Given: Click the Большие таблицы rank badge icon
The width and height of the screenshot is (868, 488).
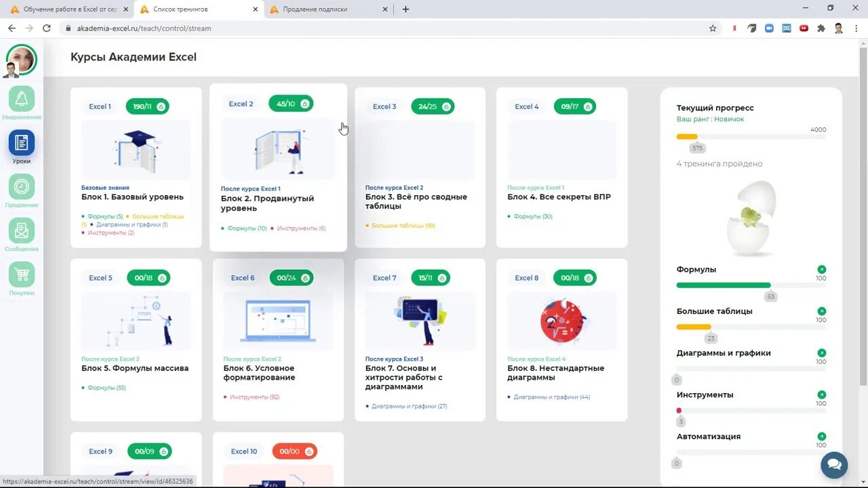Looking at the screenshot, I should 822,311.
